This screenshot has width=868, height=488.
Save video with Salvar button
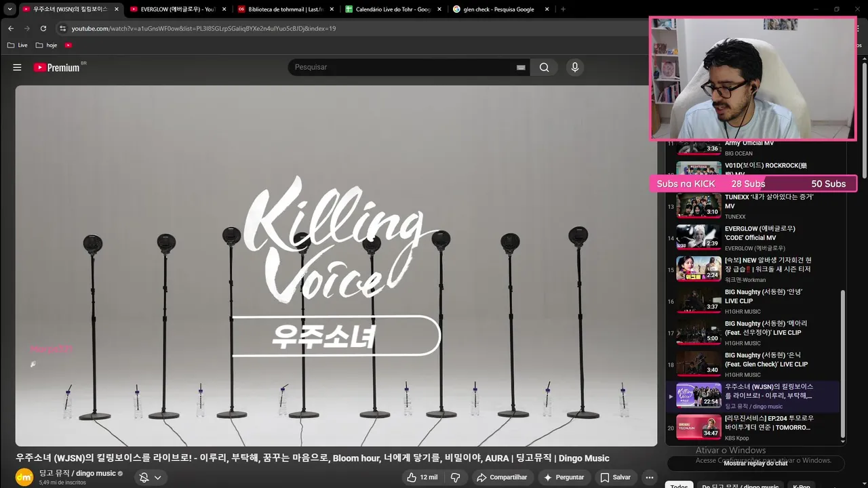pos(615,477)
